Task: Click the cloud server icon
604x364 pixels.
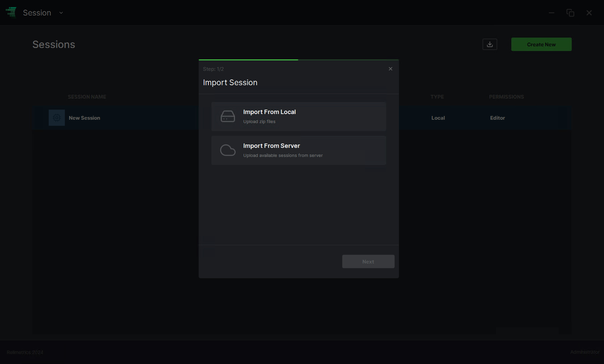Action: (x=228, y=150)
